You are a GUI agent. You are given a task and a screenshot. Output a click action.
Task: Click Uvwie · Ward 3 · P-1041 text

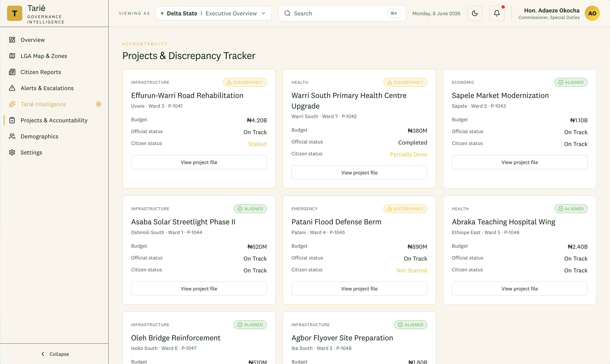coord(157,106)
